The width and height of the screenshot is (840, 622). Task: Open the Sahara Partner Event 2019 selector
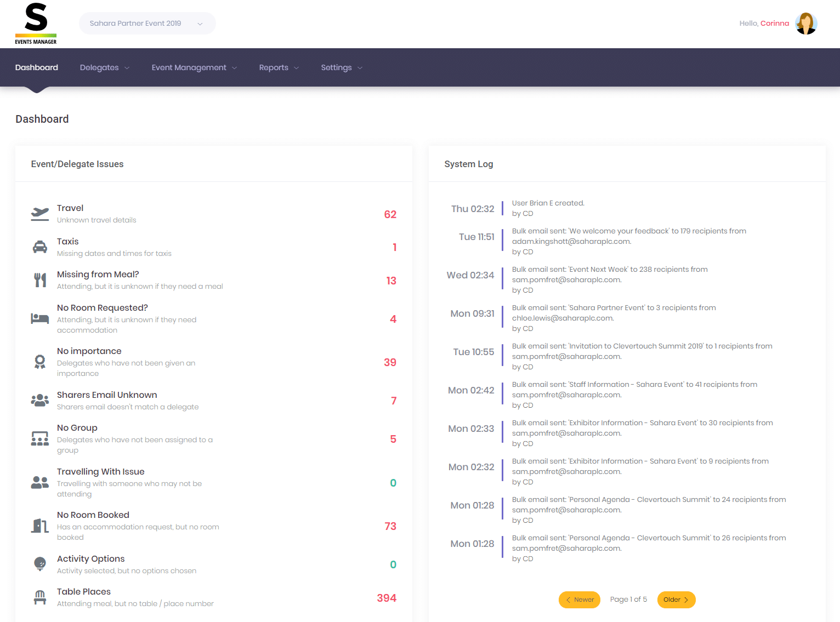point(147,24)
